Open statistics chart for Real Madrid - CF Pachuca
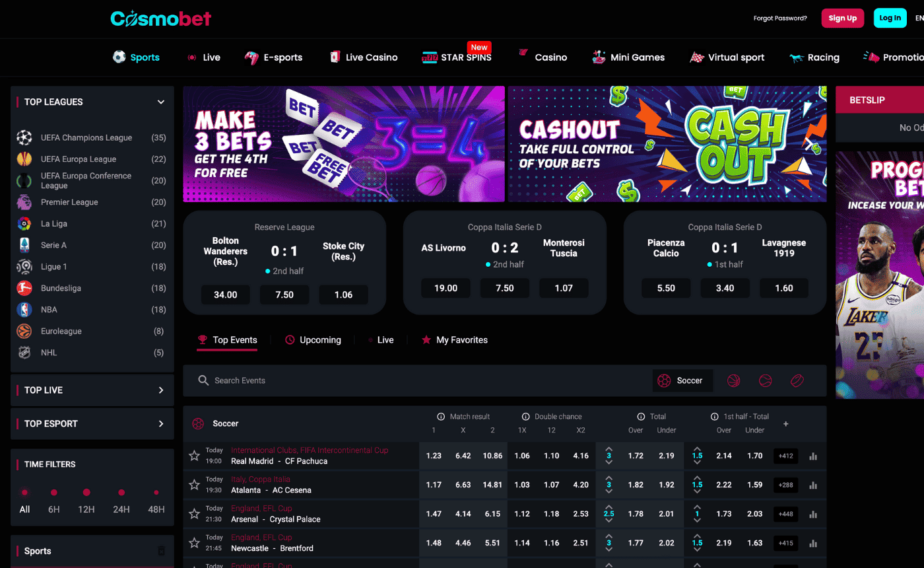Viewport: 924px width, 568px height. click(x=813, y=456)
